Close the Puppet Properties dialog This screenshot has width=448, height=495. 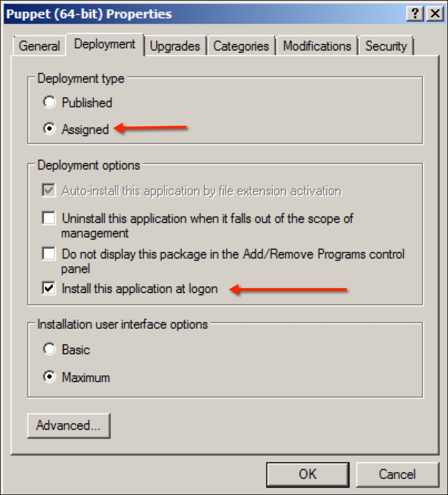[434, 14]
